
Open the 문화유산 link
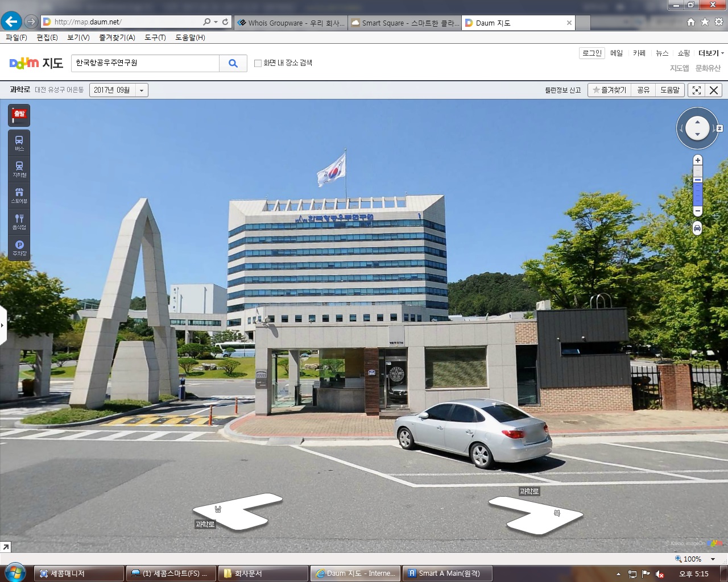708,68
